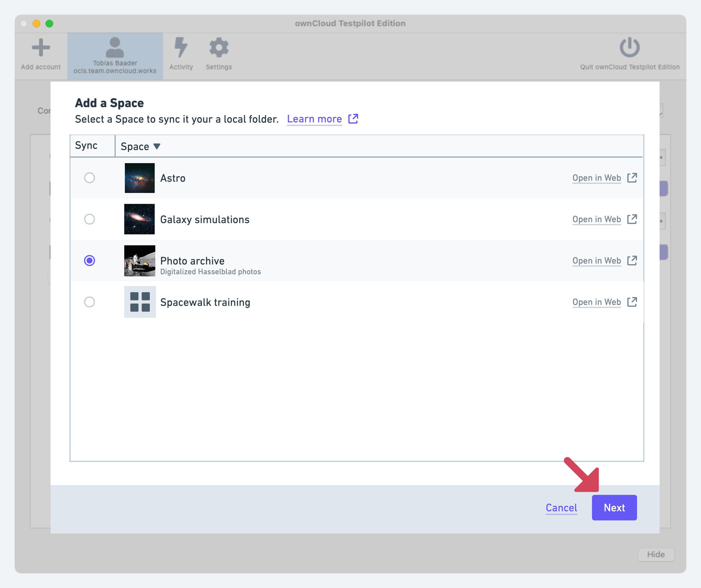Screen dimensions: 701x588
Task: Click the Spacewalk training grid thumbnail
Action: (x=139, y=302)
